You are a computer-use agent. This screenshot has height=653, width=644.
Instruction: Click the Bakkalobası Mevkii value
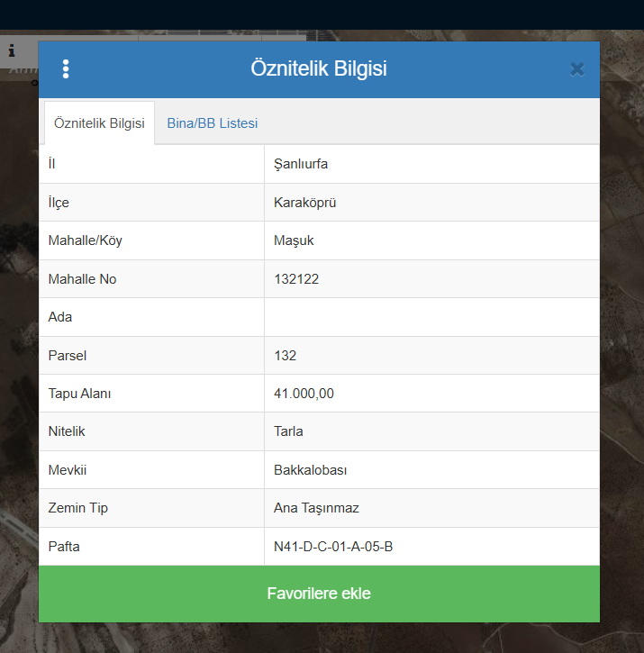point(311,470)
